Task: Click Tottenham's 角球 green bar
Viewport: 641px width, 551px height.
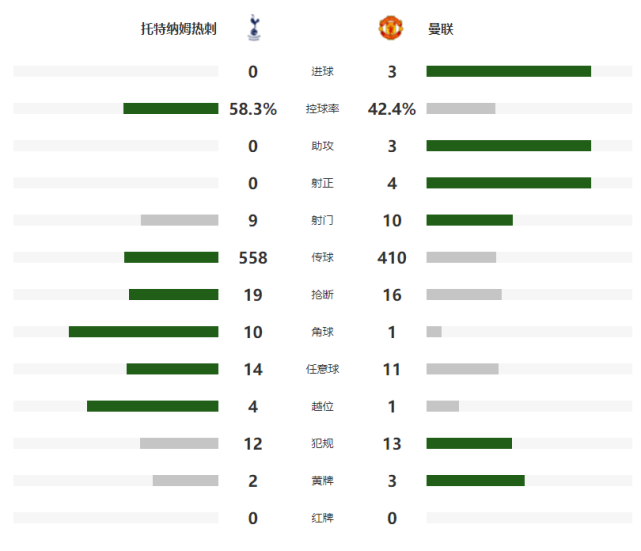Action: [x=143, y=331]
